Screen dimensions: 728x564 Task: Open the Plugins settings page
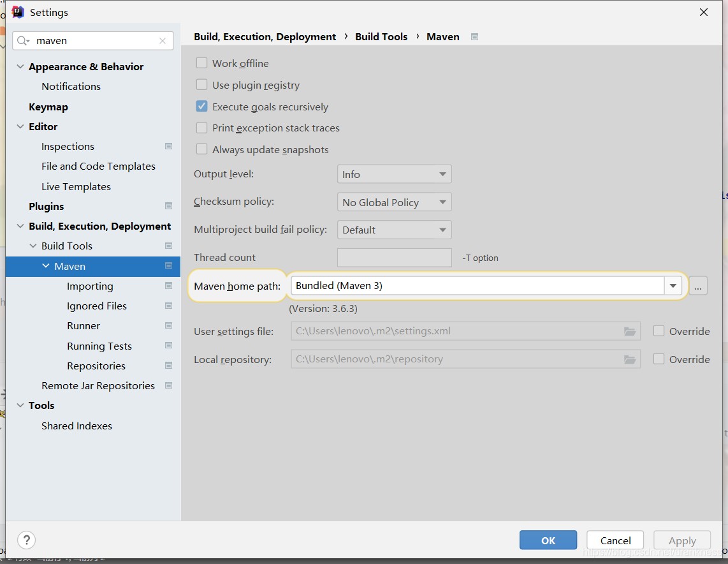47,206
